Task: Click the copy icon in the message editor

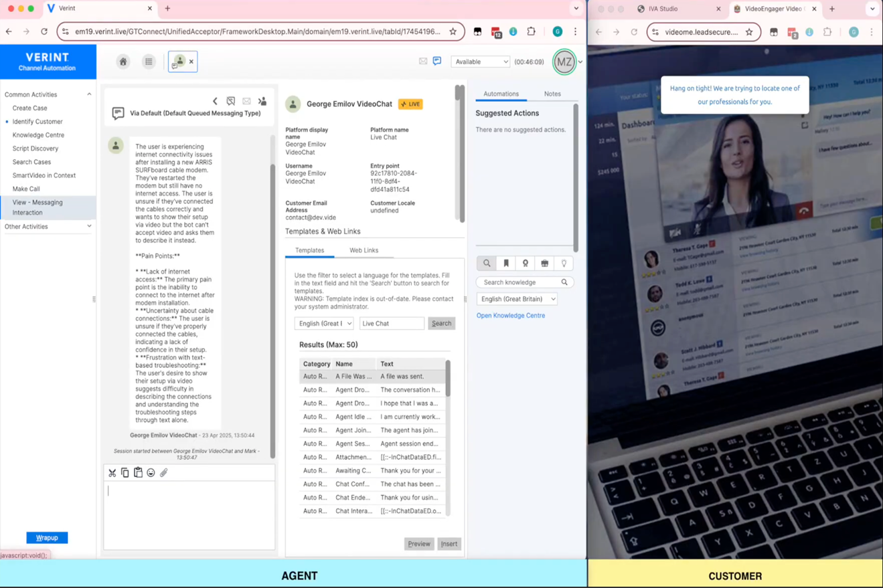Action: [x=125, y=473]
